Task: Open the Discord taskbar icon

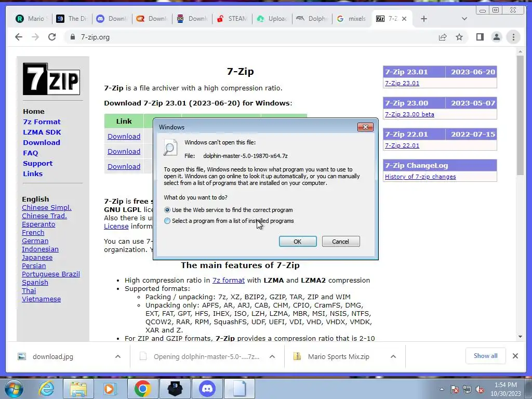Action: [x=207, y=389]
